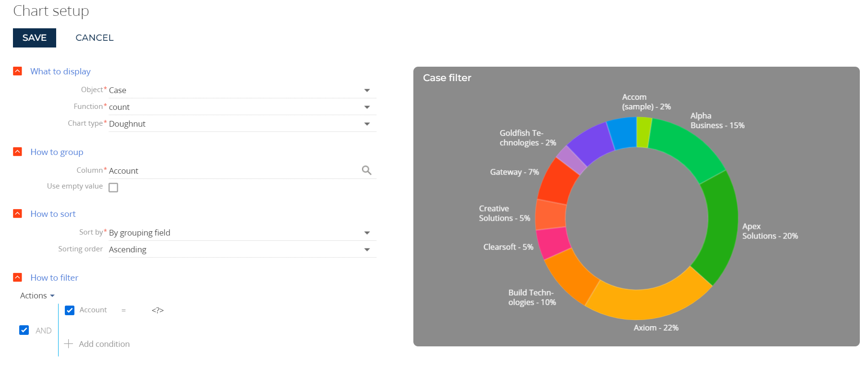
Task: Click the CANCEL button
Action: (x=95, y=38)
